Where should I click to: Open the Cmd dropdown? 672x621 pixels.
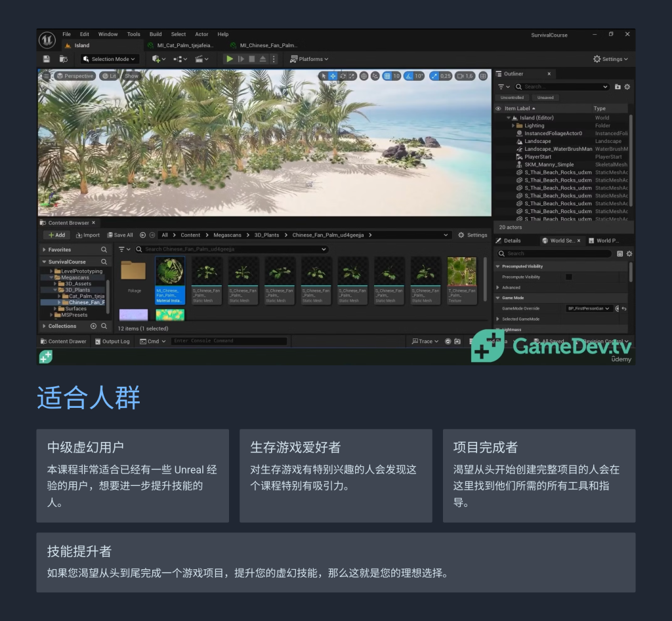tap(152, 342)
